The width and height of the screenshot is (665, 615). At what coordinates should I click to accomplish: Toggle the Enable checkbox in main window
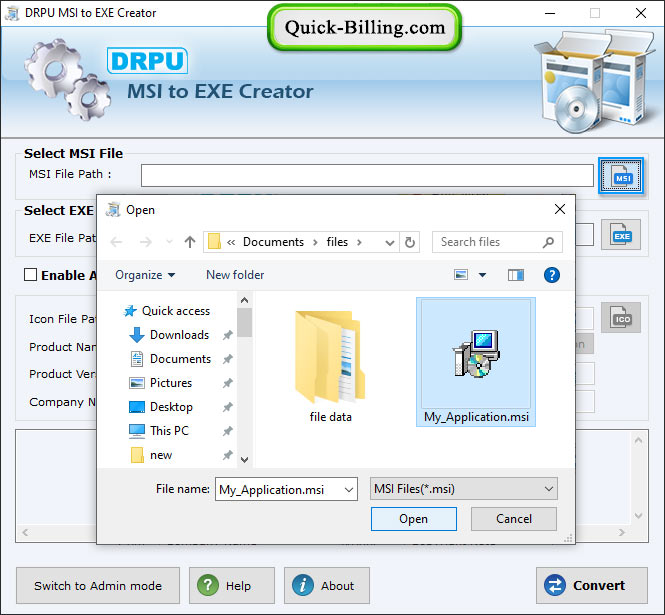(x=31, y=274)
